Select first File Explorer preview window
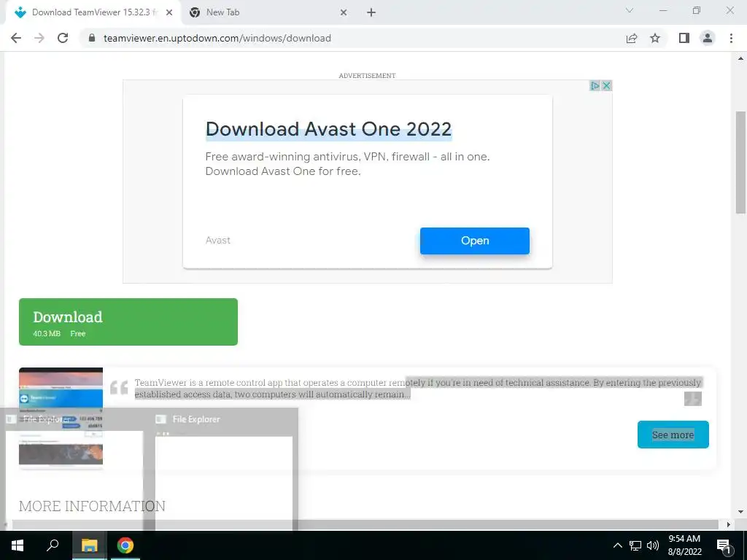Screen dimensions: 747x560 coord(74,470)
